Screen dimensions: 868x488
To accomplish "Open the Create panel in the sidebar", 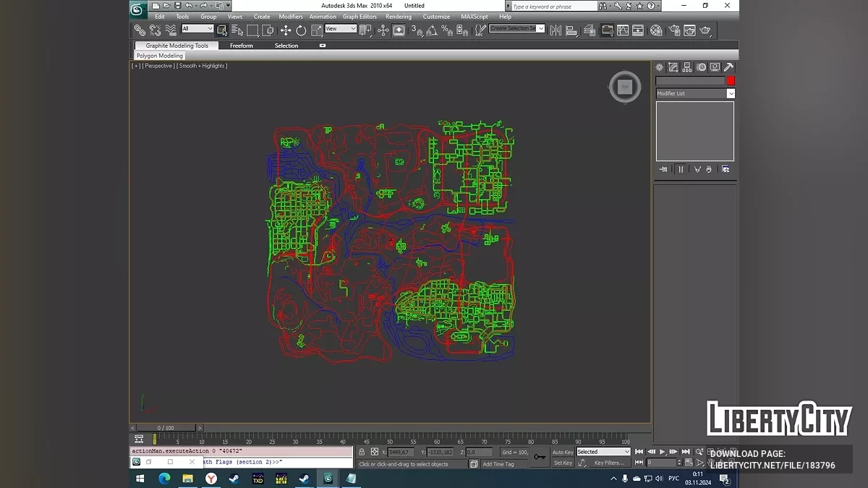I will point(659,67).
